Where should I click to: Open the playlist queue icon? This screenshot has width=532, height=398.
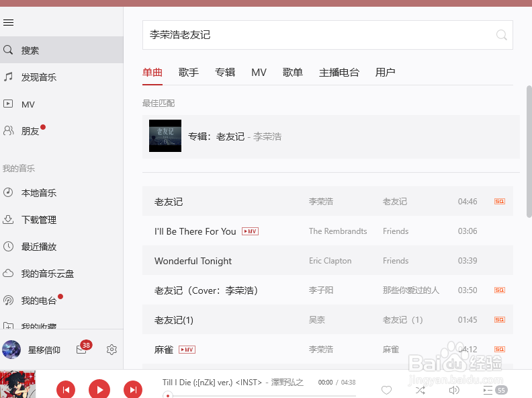tap(488, 390)
